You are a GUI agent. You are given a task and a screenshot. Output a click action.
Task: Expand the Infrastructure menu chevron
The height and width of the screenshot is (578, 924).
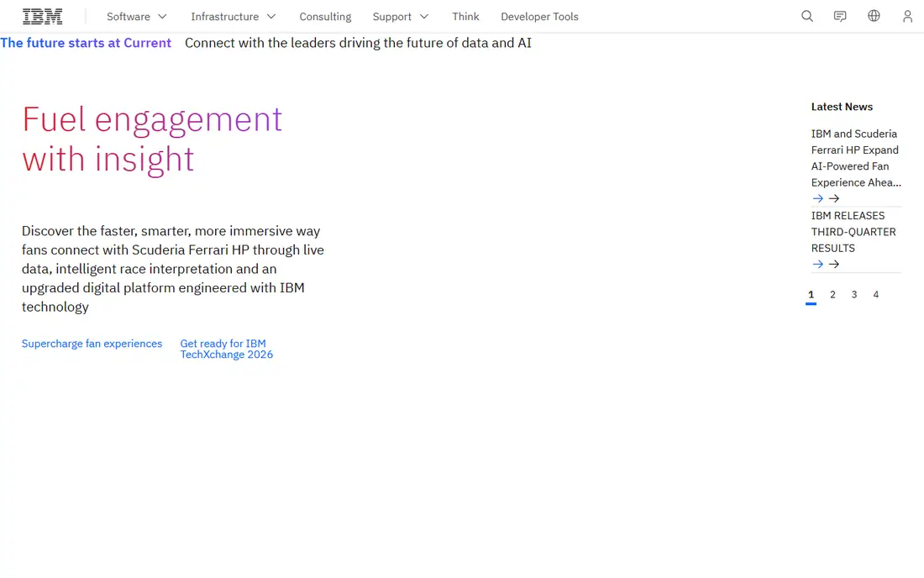click(x=271, y=17)
